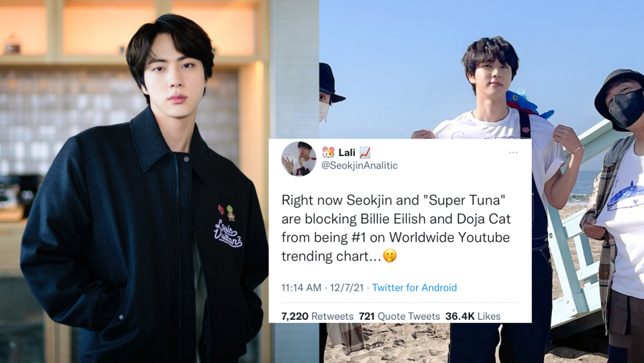View the 7,220 Retweets list
Viewport: 644px width, 363px height.
[x=317, y=316]
